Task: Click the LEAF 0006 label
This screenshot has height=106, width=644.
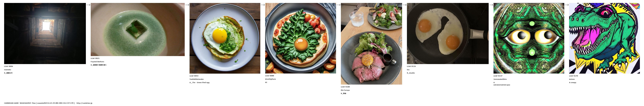Action: [x=8, y=66]
